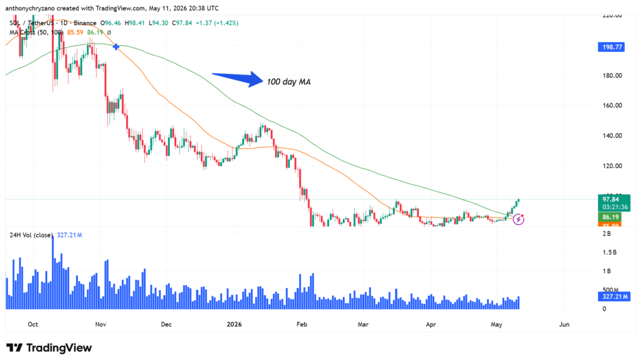Click the Jun label on time axis
Screen dimensions: 642x364
tap(564, 325)
